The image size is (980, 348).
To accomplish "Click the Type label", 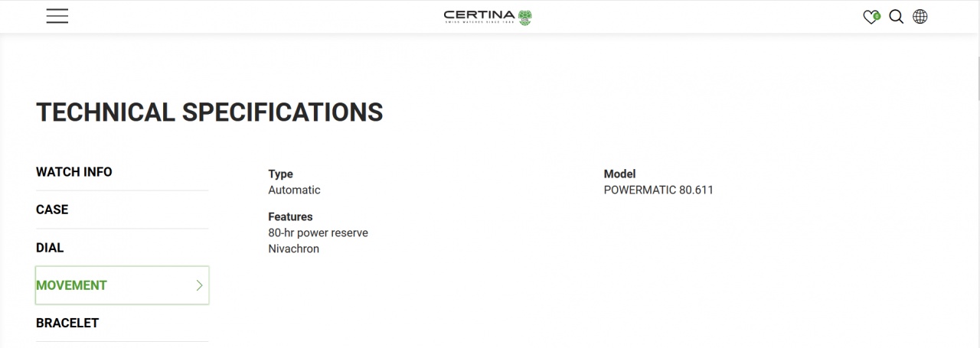I will pyautogui.click(x=280, y=174).
